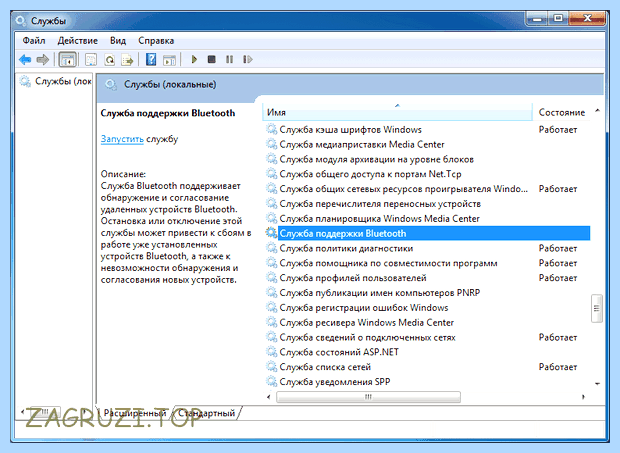Toggle the show/hide console tree icon
Image resolution: width=620 pixels, height=453 pixels.
click(67, 60)
